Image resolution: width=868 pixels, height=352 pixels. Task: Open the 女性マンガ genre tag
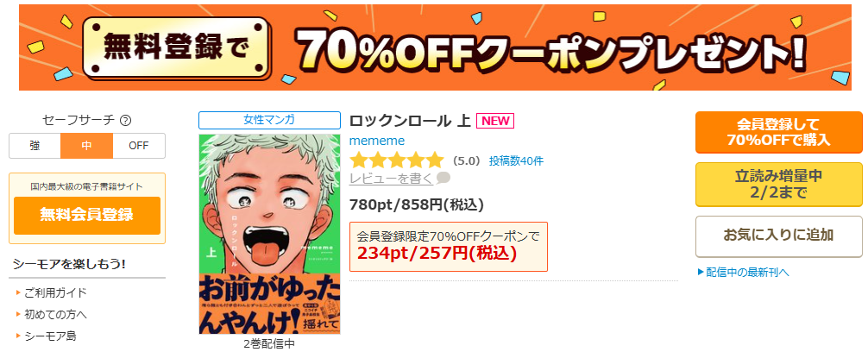coord(269,120)
